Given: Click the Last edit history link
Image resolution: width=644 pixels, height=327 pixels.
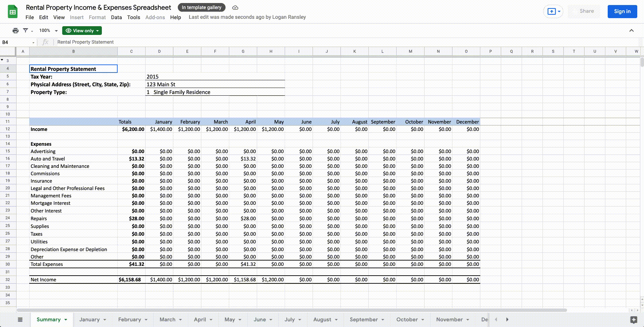Looking at the screenshot, I should click(x=247, y=17).
